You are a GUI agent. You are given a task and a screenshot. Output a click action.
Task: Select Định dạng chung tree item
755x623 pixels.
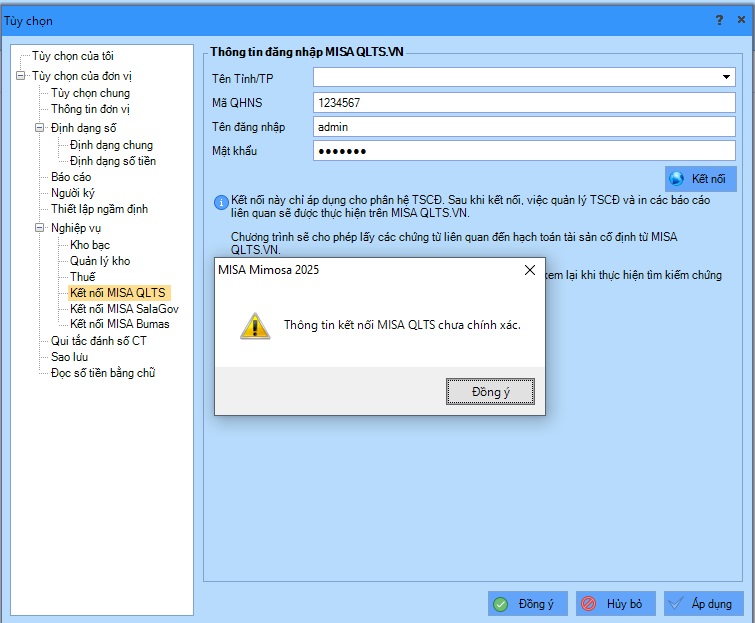pyautogui.click(x=111, y=145)
